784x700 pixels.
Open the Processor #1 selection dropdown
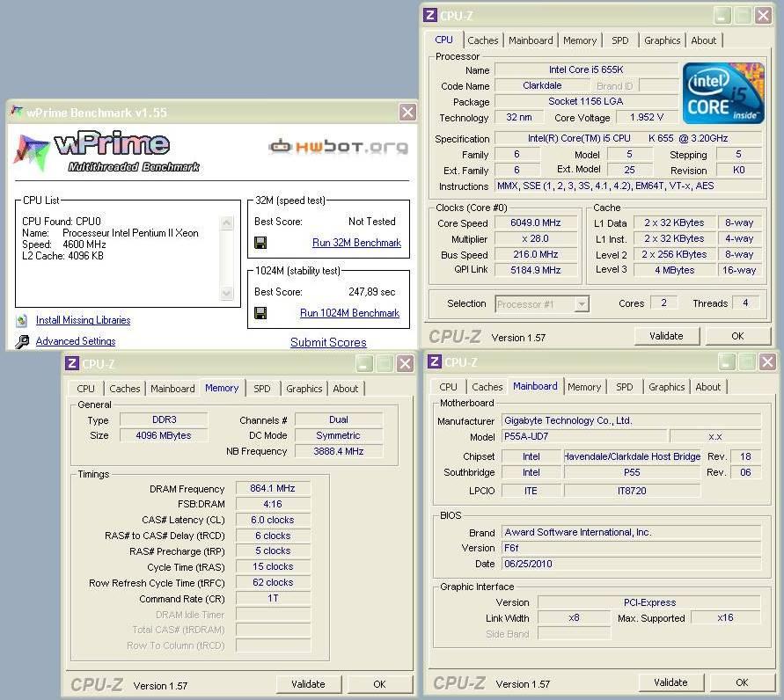pos(581,303)
